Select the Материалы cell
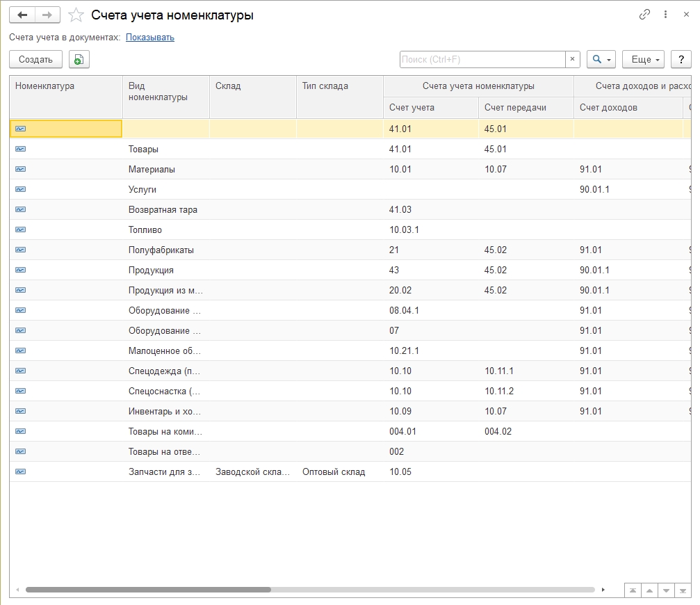Viewport: 700px width, 605px height. click(x=166, y=169)
